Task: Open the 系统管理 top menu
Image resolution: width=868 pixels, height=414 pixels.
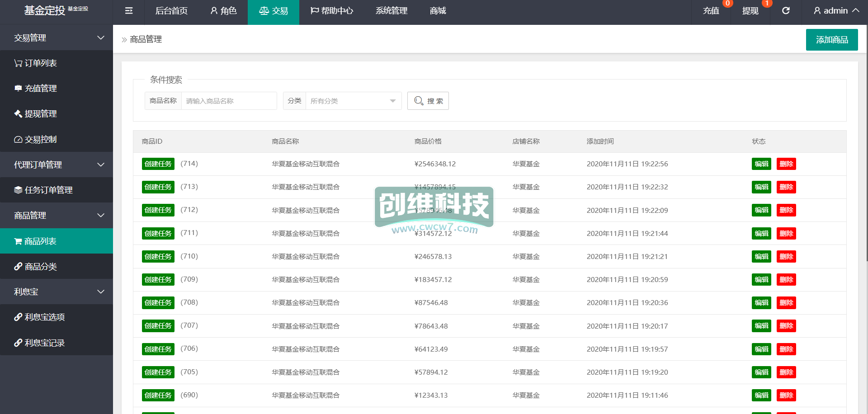Action: 392,11
